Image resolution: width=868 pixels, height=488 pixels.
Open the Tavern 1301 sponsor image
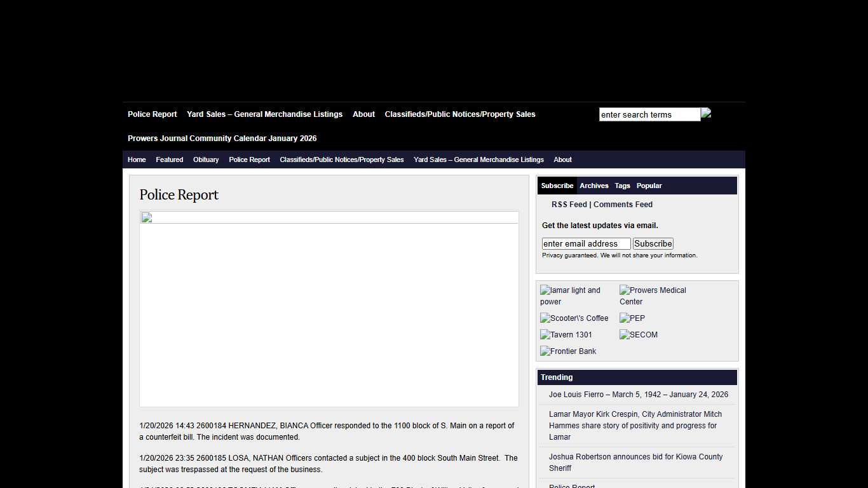pyautogui.click(x=566, y=335)
